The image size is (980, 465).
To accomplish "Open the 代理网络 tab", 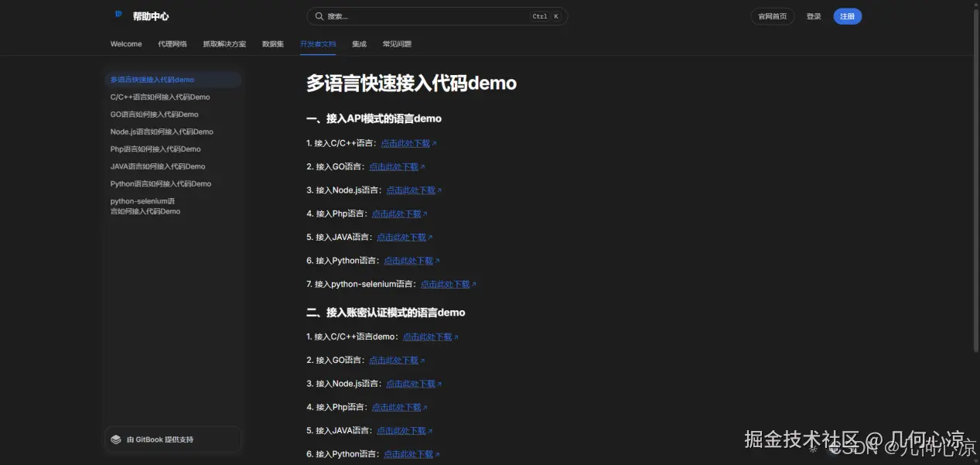I will pyautogui.click(x=172, y=44).
